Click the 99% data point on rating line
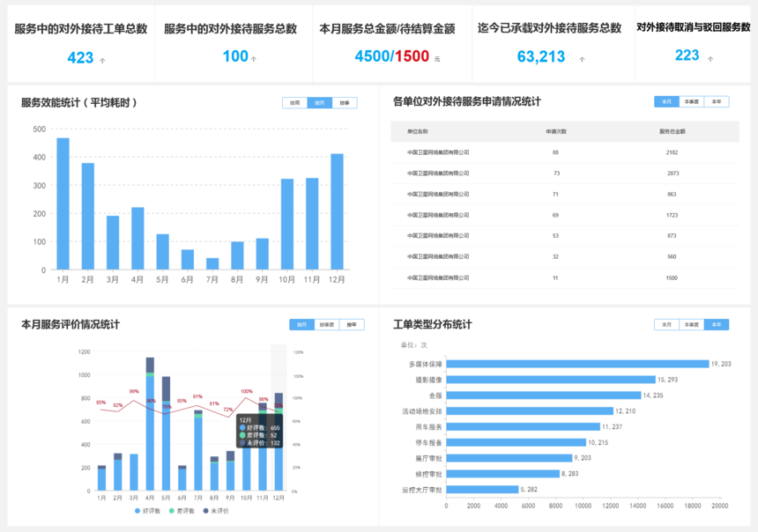Screen dimensions: 758x532 134,400
